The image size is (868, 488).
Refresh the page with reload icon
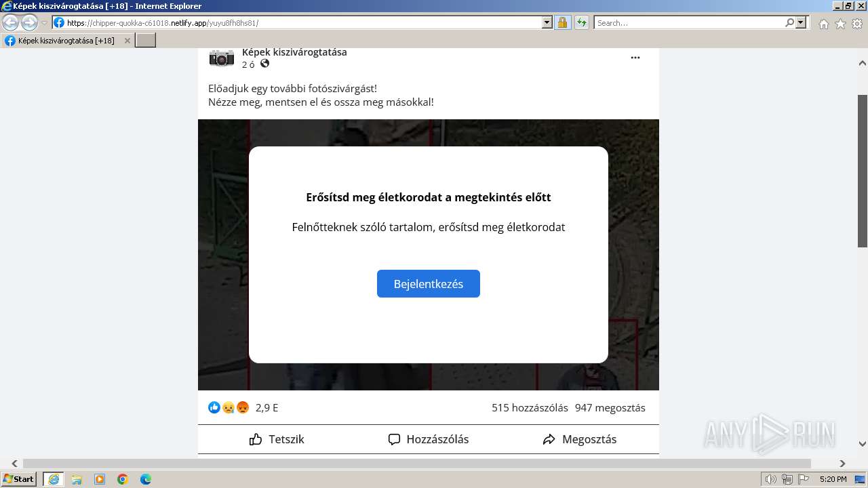pos(581,22)
